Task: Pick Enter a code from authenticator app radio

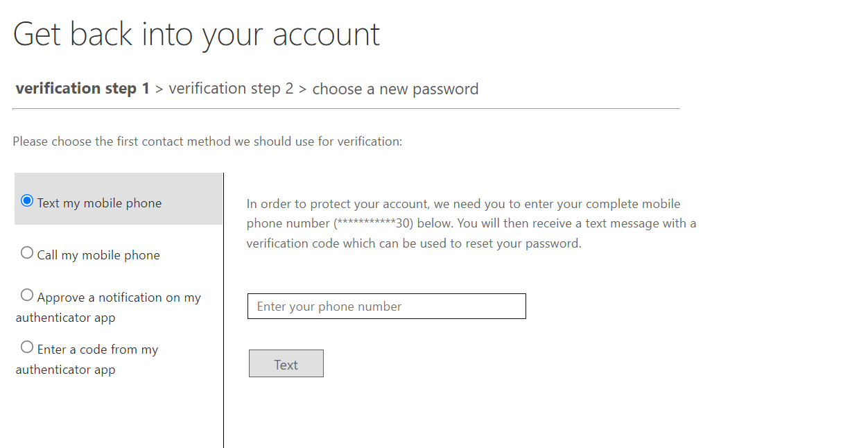Action: [x=27, y=347]
